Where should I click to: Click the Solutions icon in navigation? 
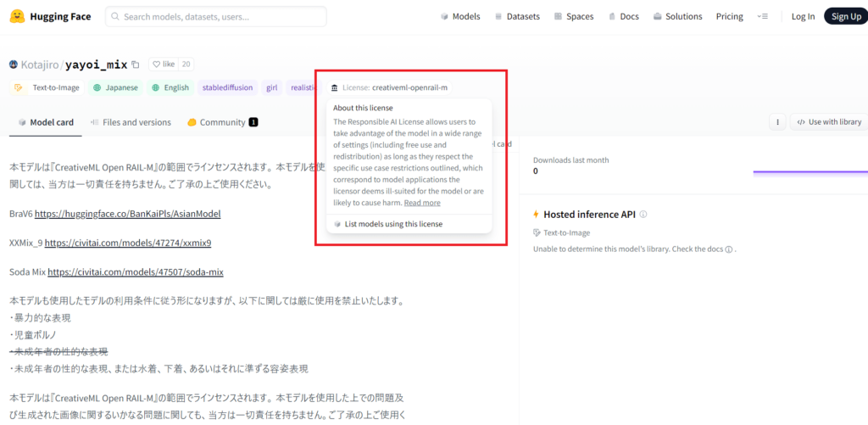[657, 17]
